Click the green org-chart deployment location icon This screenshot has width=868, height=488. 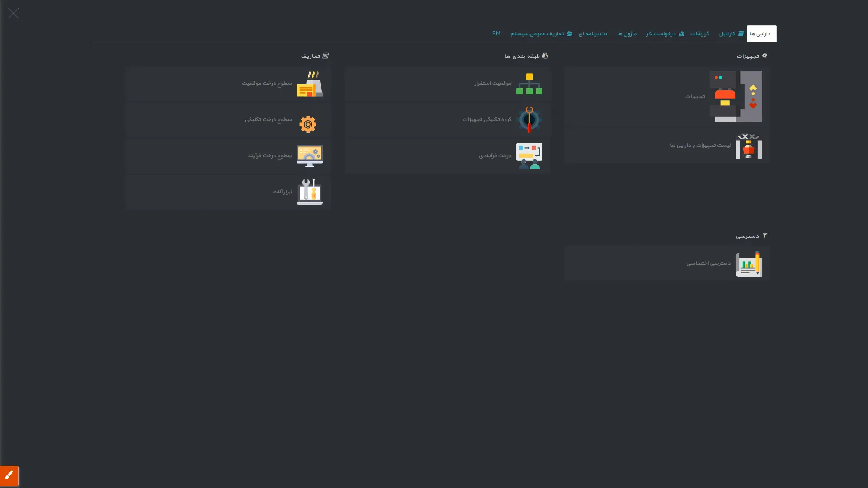[529, 84]
